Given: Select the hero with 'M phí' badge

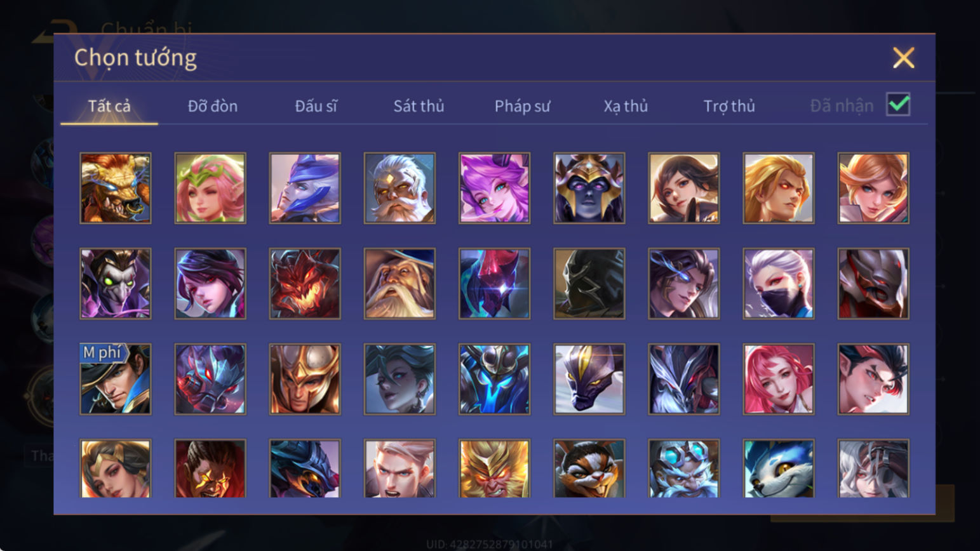Looking at the screenshot, I should tap(116, 379).
